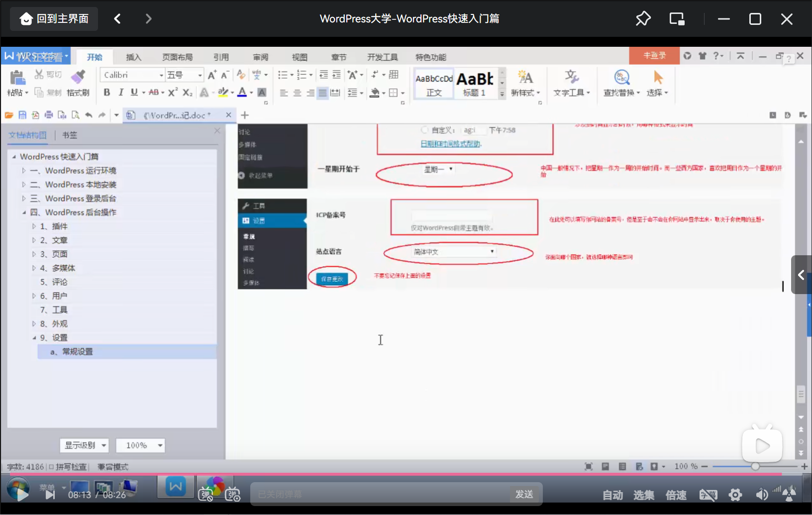This screenshot has height=515, width=812.
Task: Click the 自动 quality button
Action: pyautogui.click(x=612, y=495)
